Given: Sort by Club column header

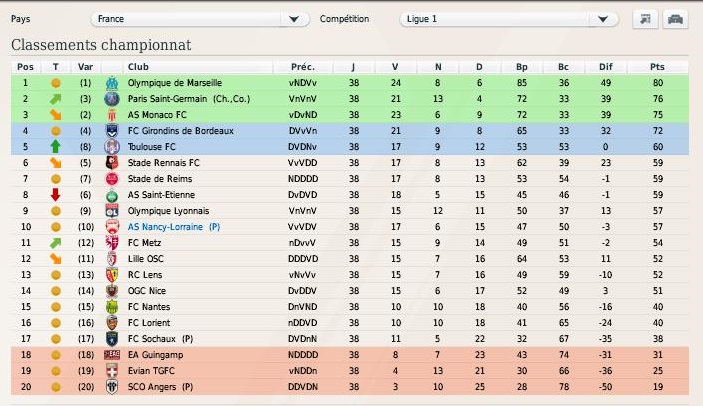Looking at the screenshot, I should (138, 67).
